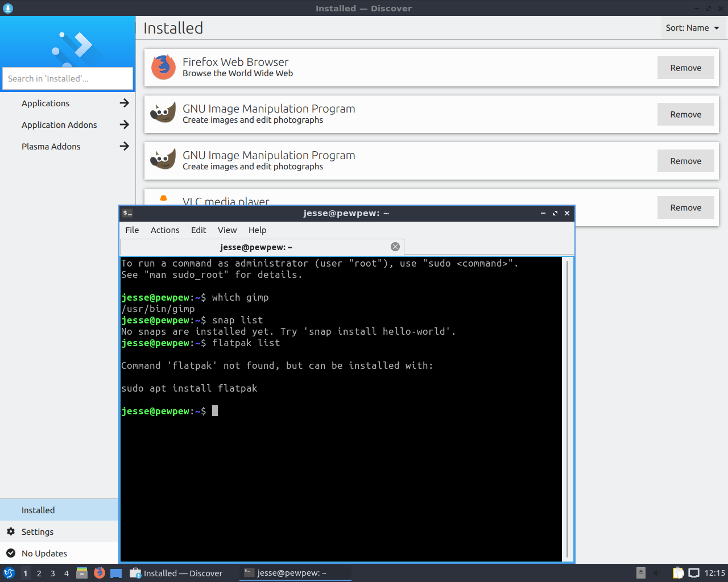Open the Edit menu in the terminal
Image resolution: width=728 pixels, height=582 pixels.
tap(198, 230)
